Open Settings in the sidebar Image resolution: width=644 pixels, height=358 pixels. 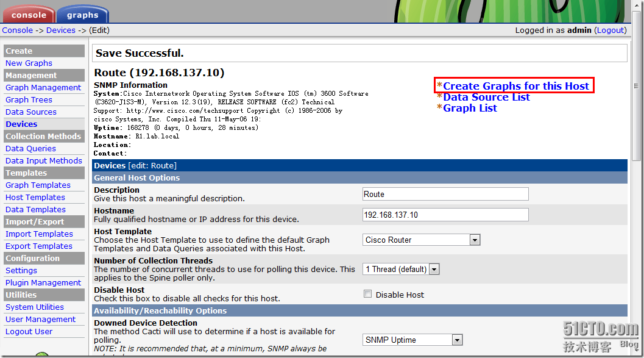pos(21,270)
